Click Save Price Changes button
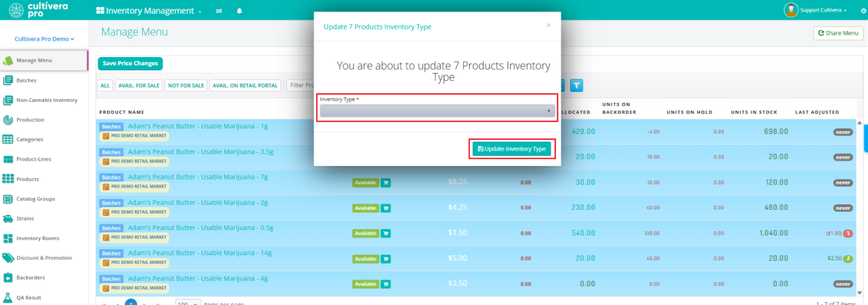The width and height of the screenshot is (868, 305). [130, 64]
